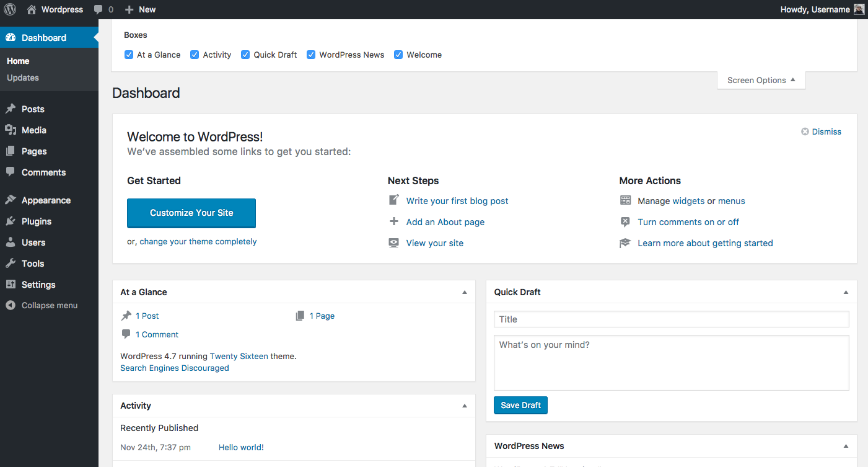Click the Posts pushpin icon in sidebar
Image resolution: width=868 pixels, height=467 pixels.
click(x=11, y=109)
